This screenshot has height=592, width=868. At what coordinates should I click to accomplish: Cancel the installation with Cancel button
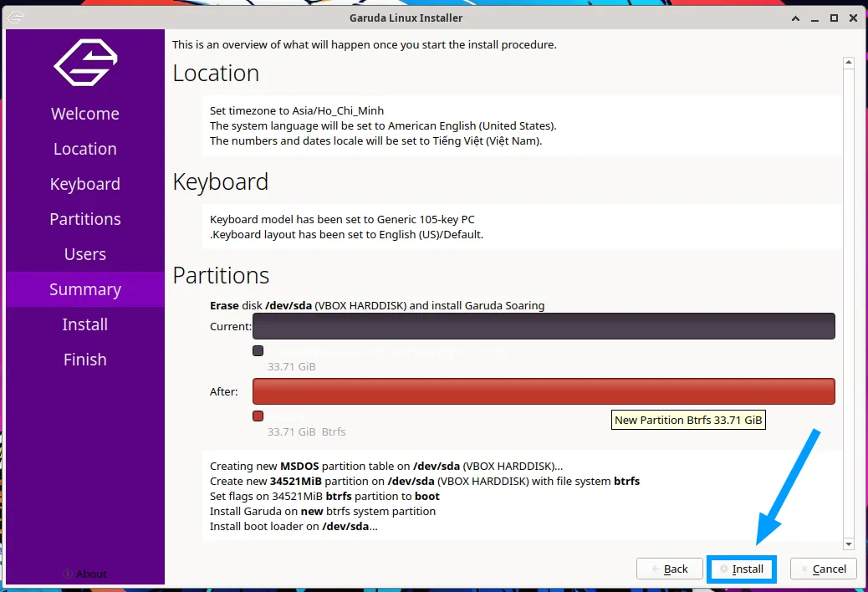[x=823, y=569]
